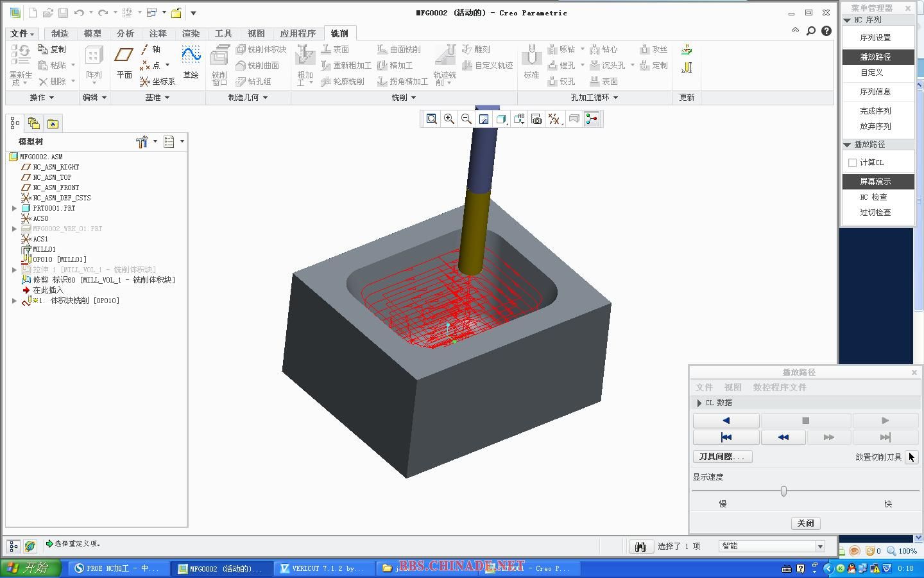This screenshot has height=578, width=924.
Task: Click the Plane (平面) datum tool
Action: coord(124,63)
